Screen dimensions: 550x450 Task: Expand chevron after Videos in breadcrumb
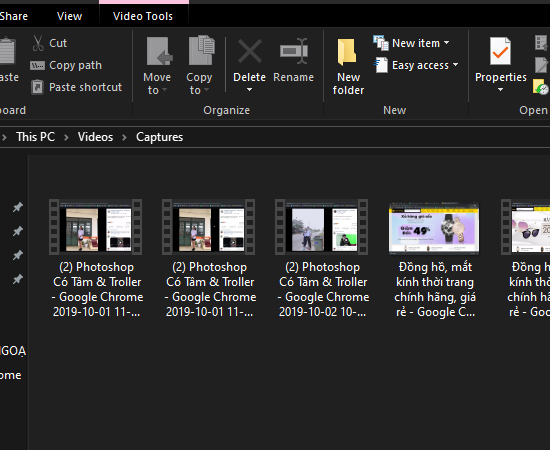[x=124, y=137]
